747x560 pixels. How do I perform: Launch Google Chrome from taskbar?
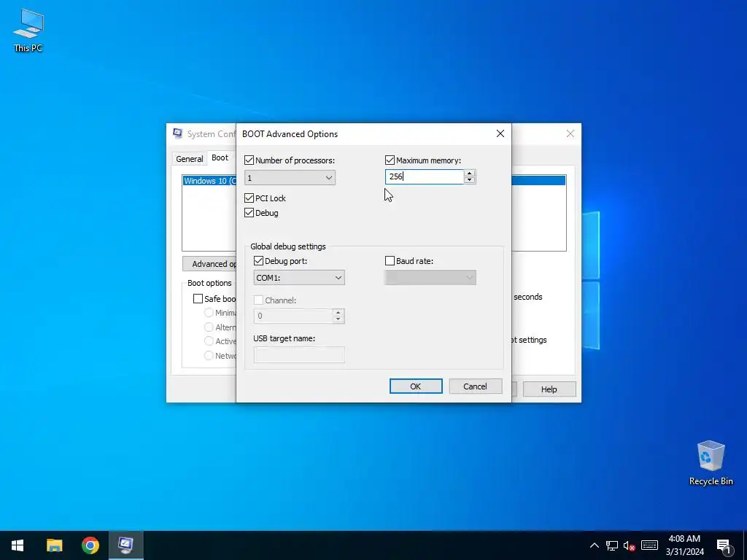tap(90, 545)
